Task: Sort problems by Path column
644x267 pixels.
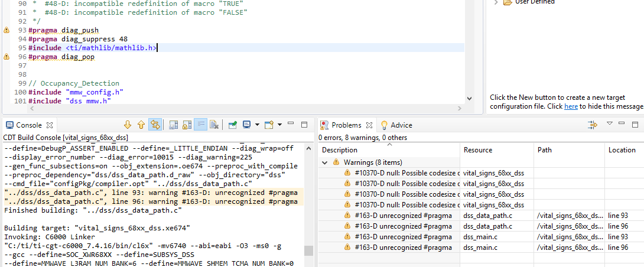Action: [x=569, y=150]
